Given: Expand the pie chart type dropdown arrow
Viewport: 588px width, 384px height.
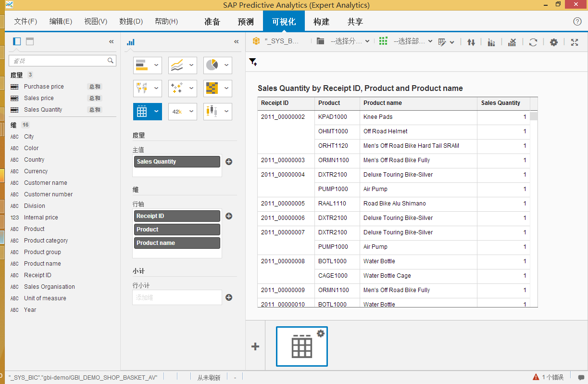Looking at the screenshot, I should coord(226,65).
